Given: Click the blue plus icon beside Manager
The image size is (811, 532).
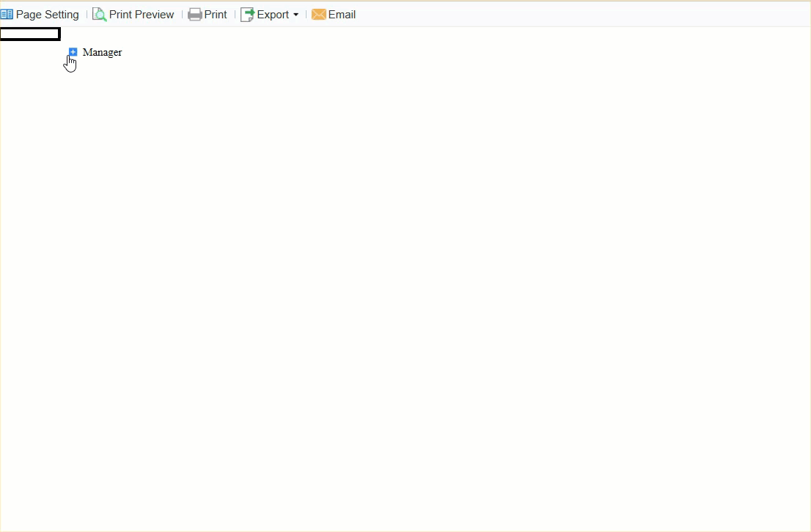Looking at the screenshot, I should (73, 51).
